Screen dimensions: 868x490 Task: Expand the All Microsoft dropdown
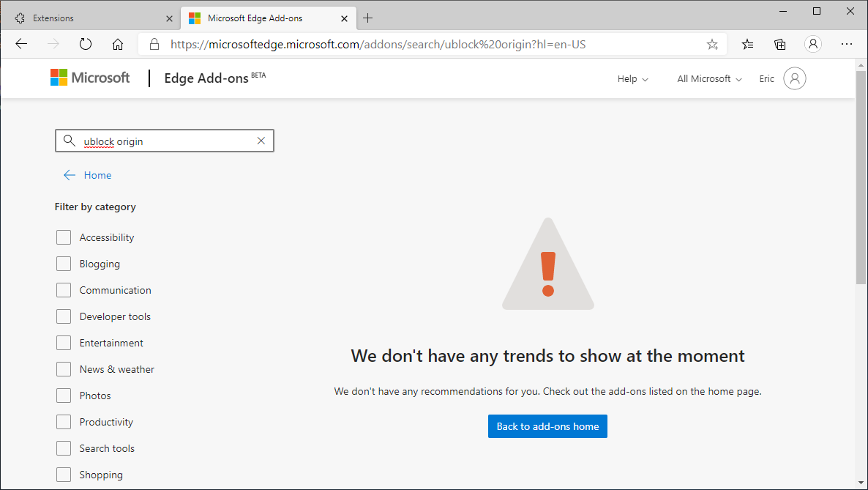click(709, 78)
